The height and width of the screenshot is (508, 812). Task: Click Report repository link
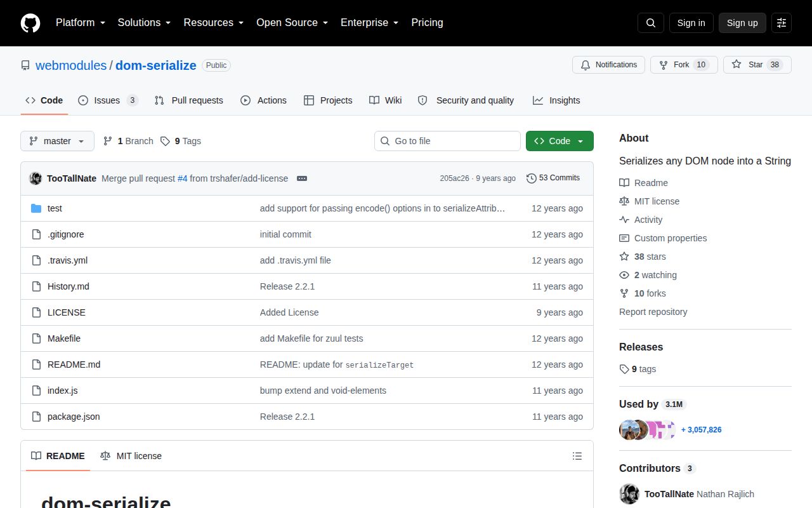click(653, 312)
